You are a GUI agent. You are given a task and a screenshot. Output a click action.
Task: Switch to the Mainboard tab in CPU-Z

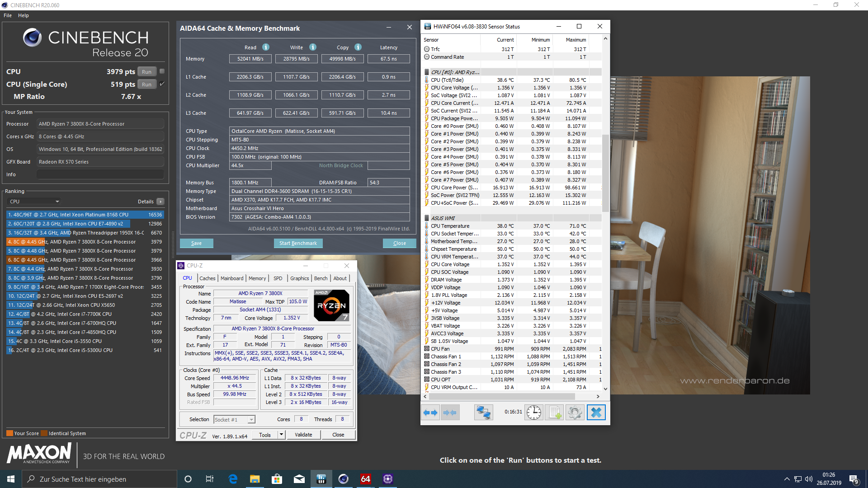(232, 278)
